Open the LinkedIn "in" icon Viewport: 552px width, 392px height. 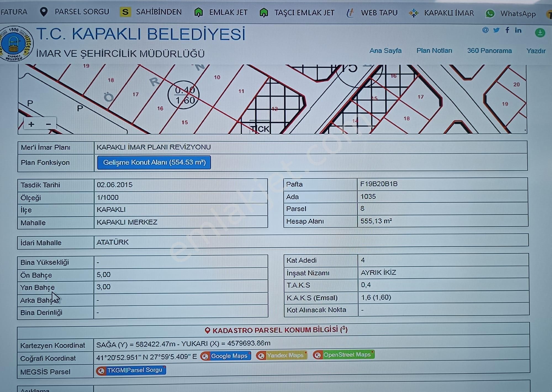click(x=518, y=31)
